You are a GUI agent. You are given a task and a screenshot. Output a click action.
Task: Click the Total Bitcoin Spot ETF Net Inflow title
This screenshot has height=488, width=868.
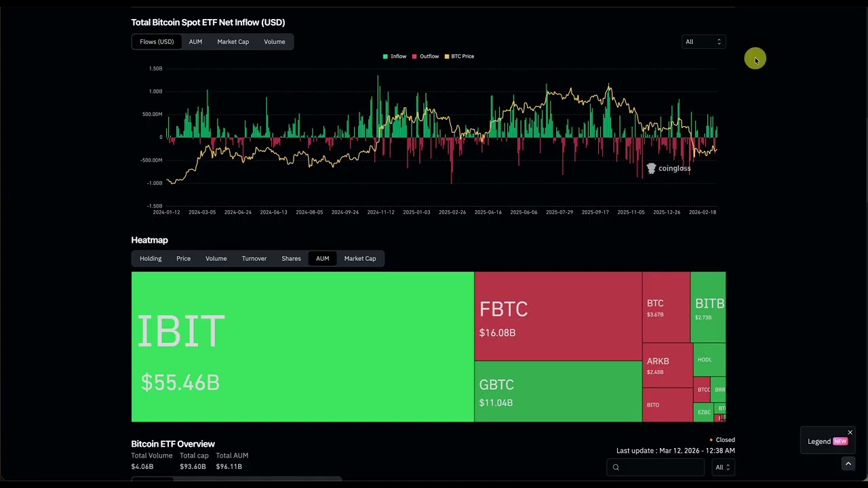(x=208, y=22)
